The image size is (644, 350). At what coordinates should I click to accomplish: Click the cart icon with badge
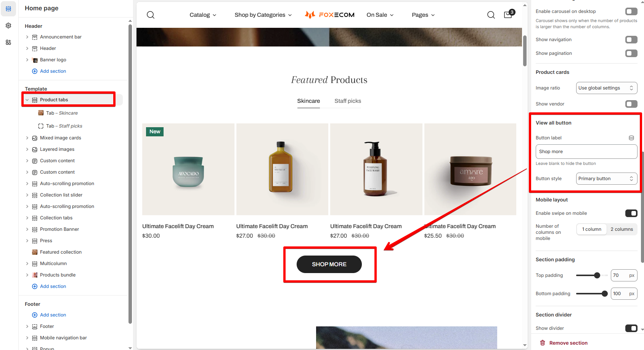click(509, 14)
